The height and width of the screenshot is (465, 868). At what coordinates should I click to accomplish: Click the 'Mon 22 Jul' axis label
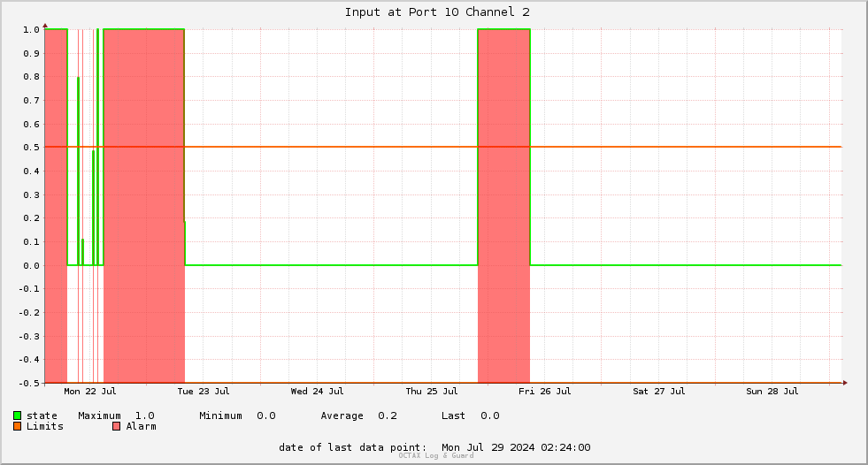coord(89,391)
